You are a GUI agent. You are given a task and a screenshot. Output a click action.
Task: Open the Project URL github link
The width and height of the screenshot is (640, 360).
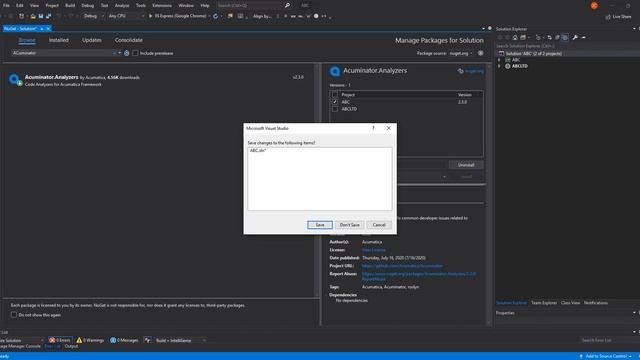pos(402,266)
